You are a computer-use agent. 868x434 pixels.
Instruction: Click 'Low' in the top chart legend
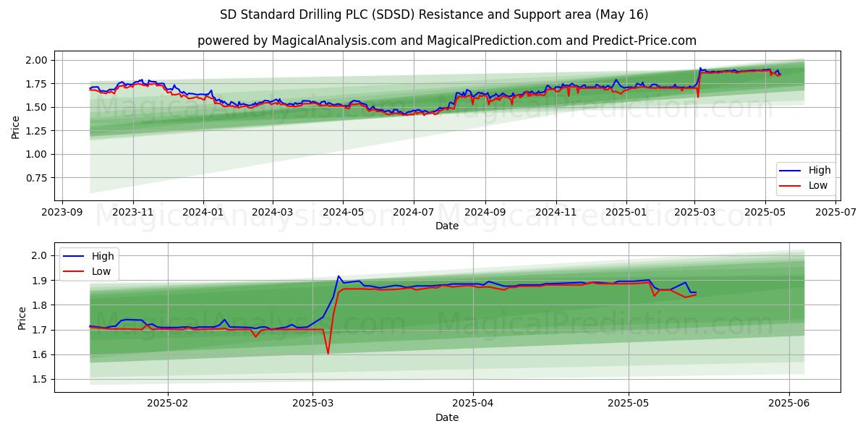pyautogui.click(x=818, y=186)
